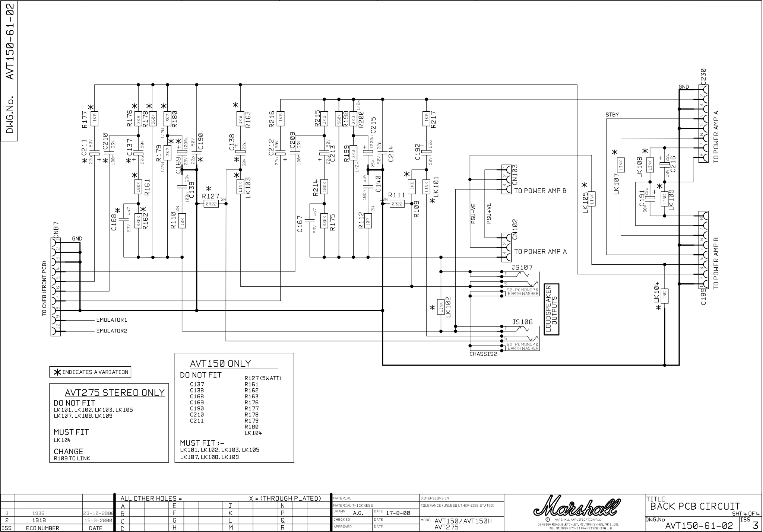Screen dimensions: 763x532
Task: Select the C191 capacitor symbol
Action: point(650,199)
